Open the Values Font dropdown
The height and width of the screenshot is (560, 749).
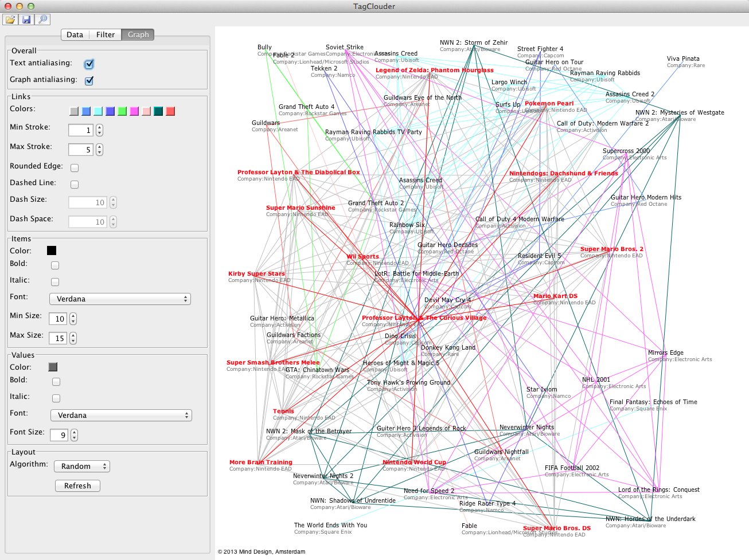pos(120,416)
